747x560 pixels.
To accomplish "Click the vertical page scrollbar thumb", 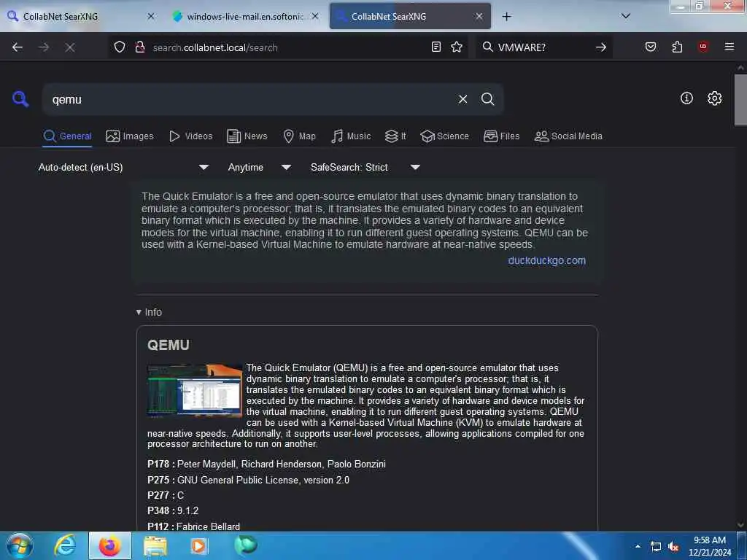I will [x=740, y=99].
